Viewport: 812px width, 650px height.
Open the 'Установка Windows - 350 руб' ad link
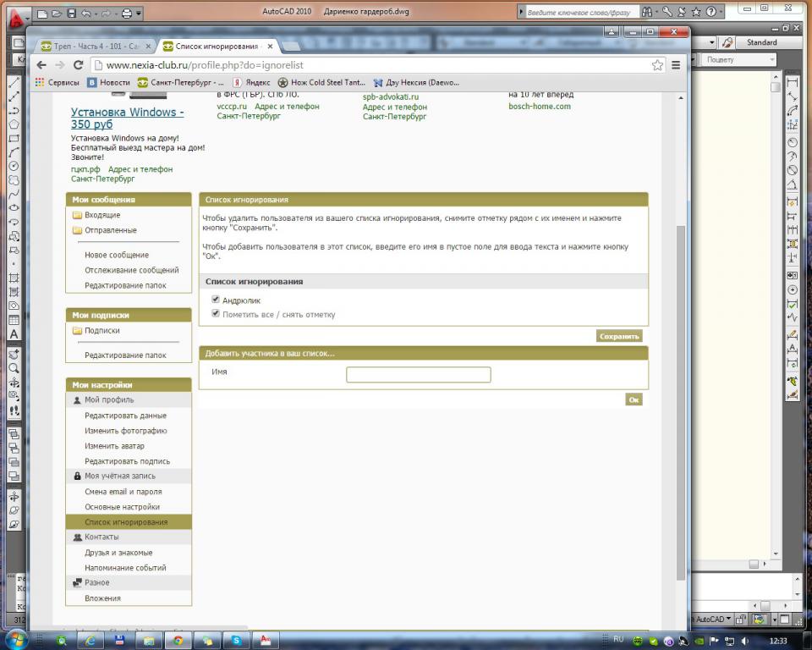127,118
